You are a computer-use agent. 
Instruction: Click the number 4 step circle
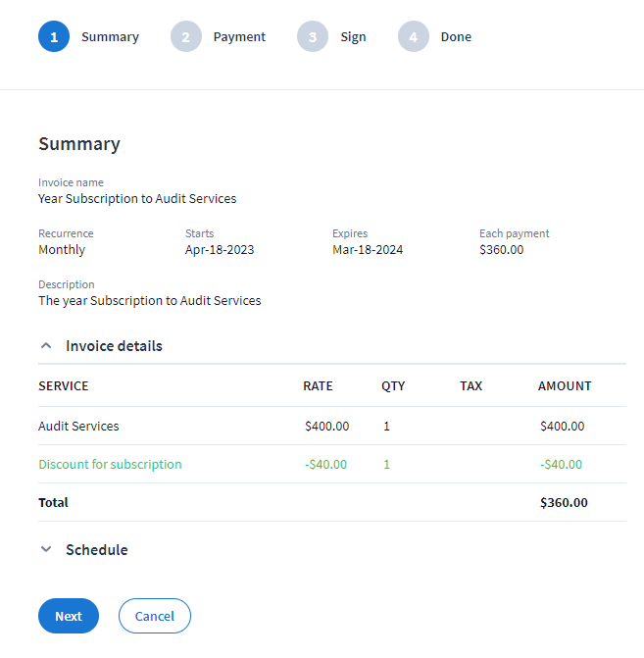pos(414,37)
